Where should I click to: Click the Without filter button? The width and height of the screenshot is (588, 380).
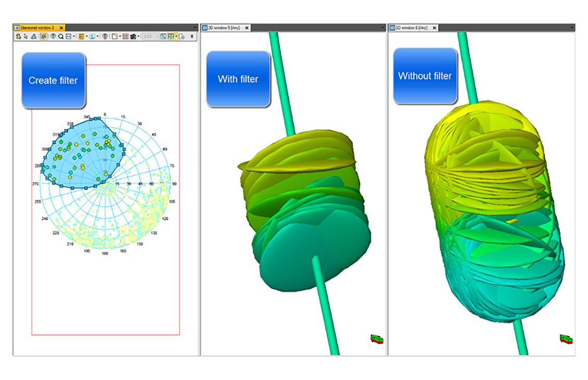tap(425, 77)
